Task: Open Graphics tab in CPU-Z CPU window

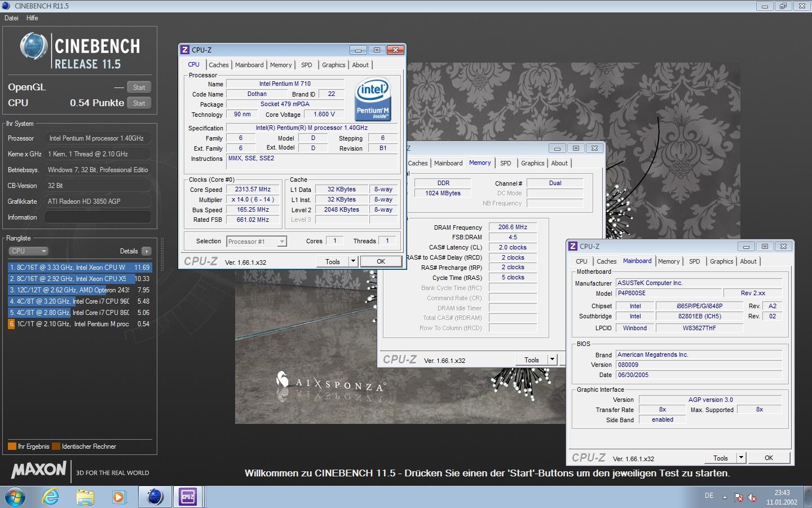Action: coord(334,65)
